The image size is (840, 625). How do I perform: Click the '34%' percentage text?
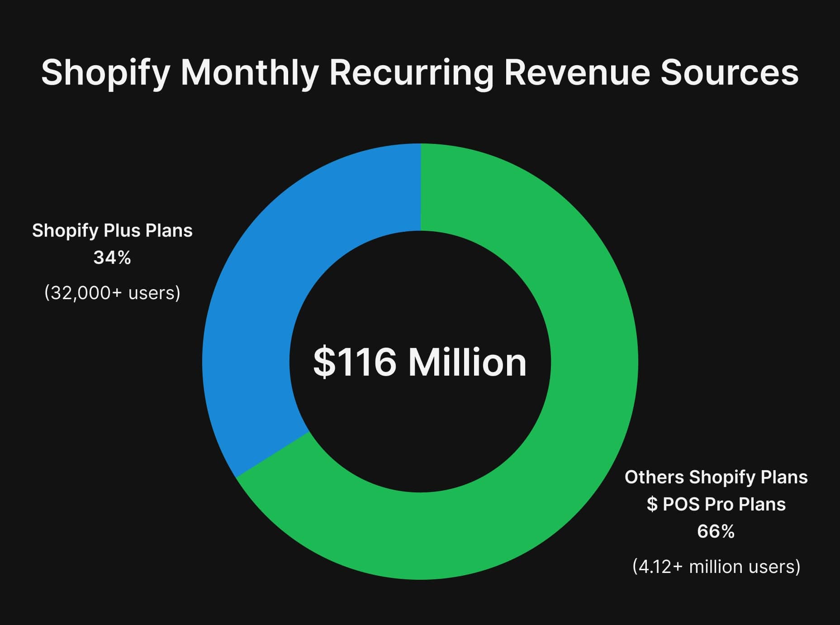tap(112, 258)
